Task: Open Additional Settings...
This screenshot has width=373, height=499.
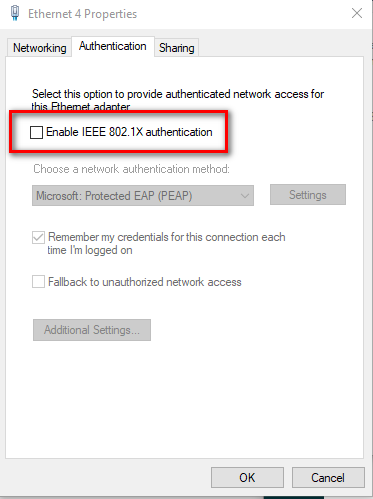Action: [92, 330]
